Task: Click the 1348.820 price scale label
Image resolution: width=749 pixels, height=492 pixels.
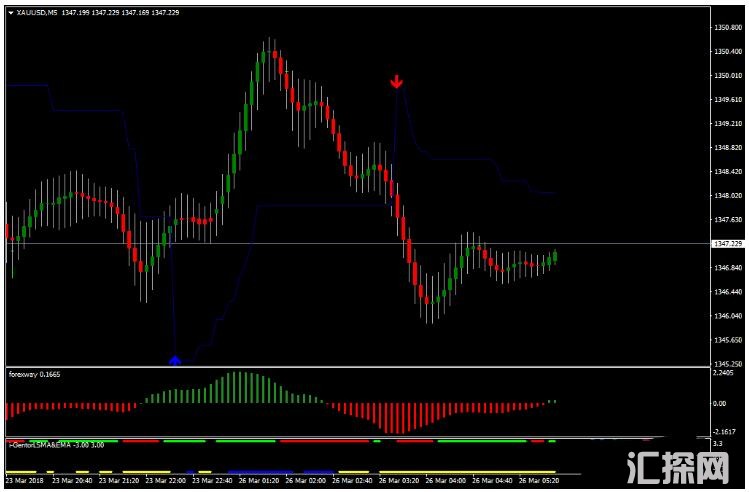Action: (728, 148)
